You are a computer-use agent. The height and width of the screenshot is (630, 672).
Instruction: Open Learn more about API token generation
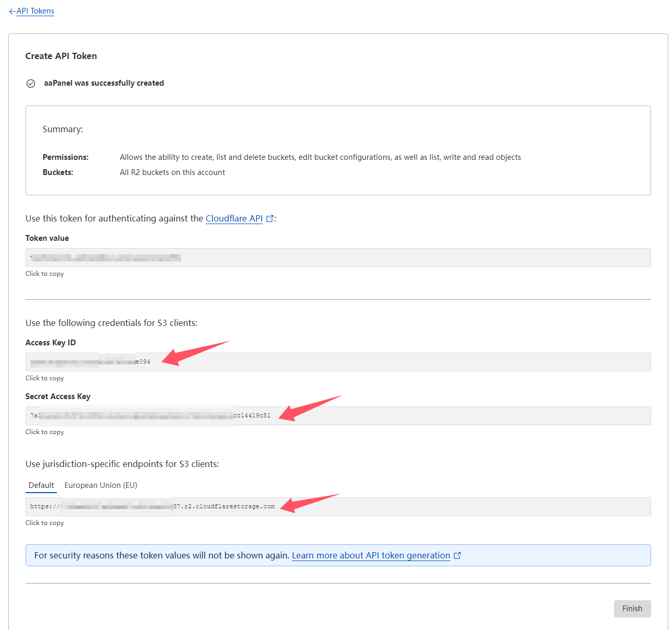[371, 555]
